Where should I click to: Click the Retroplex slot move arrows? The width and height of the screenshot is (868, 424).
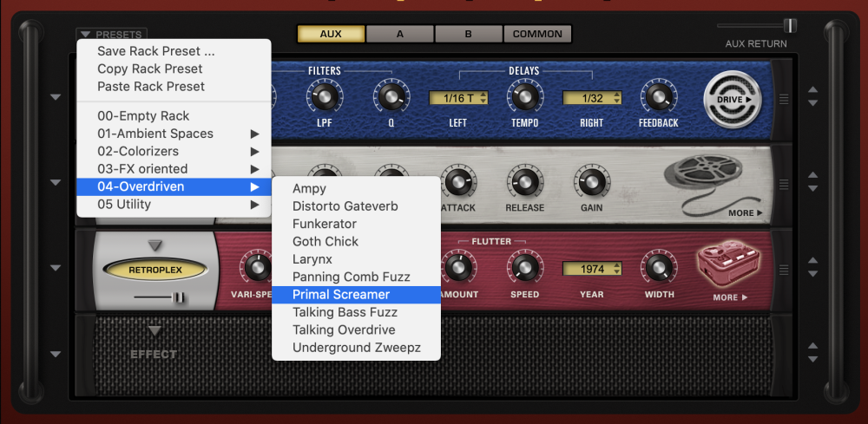coord(812,267)
